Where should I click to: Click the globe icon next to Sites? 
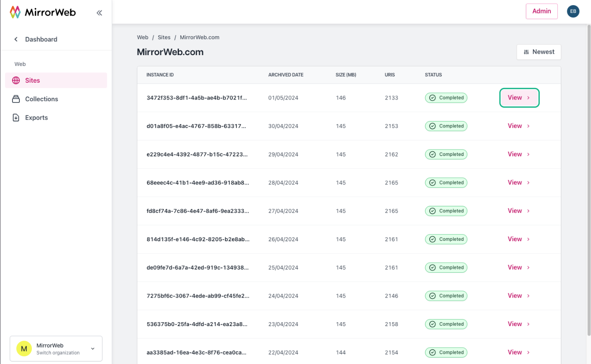[x=16, y=81]
